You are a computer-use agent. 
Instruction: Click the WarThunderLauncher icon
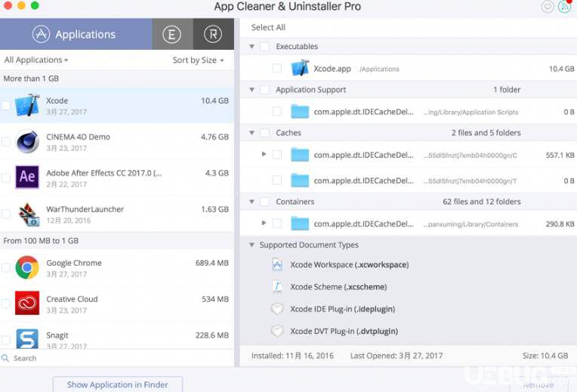click(28, 214)
